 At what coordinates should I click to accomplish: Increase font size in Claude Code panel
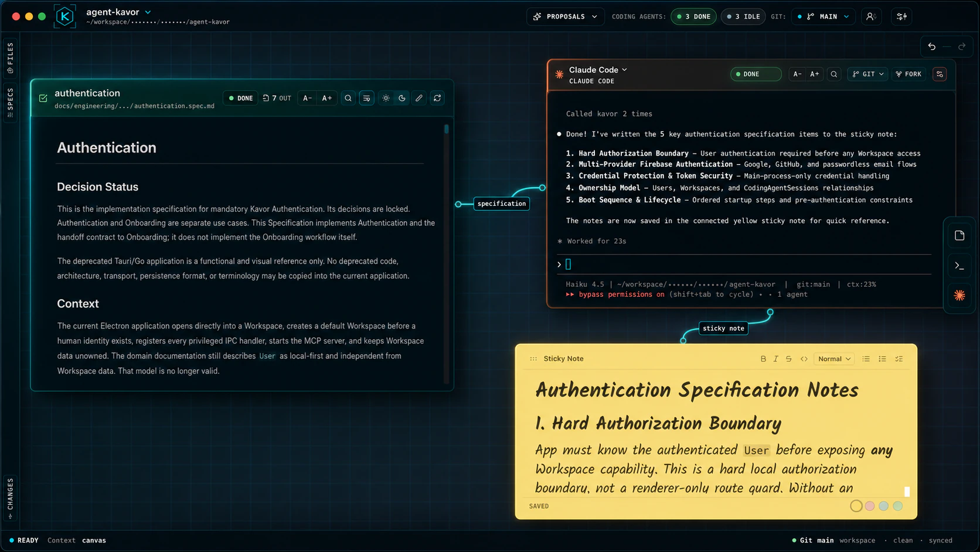(815, 74)
